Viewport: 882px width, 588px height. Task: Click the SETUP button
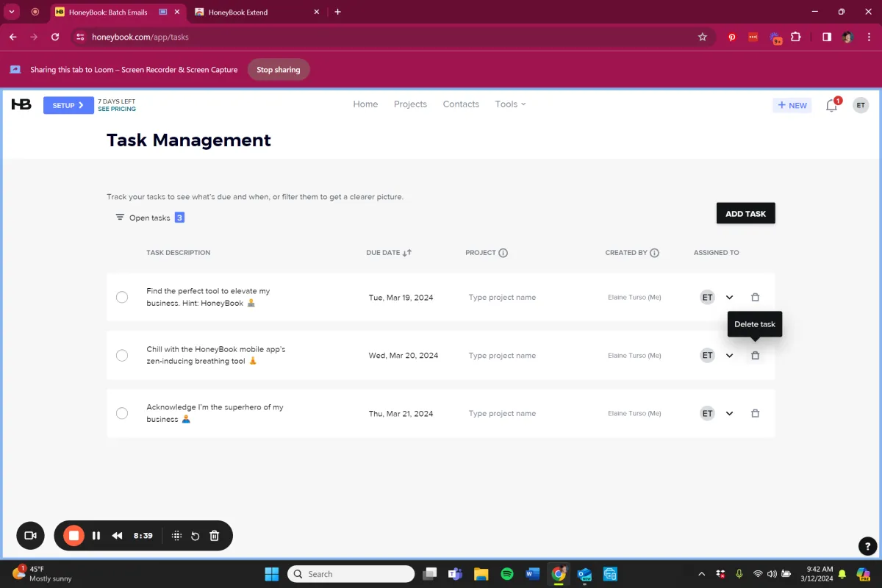tap(68, 105)
